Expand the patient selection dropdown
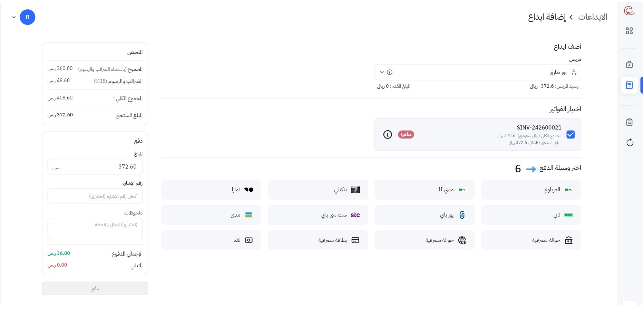The image size is (644, 325). (382, 72)
